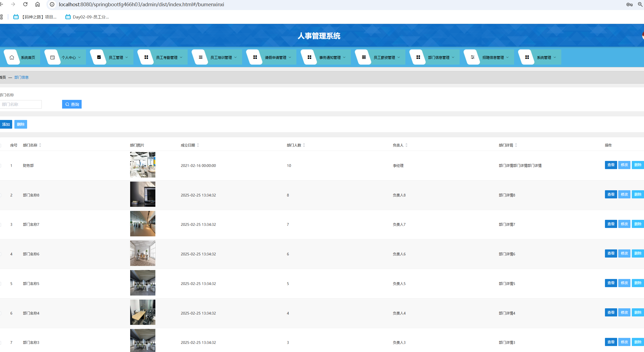Image resolution: width=644 pixels, height=352 pixels.
Task: Click the chart icon for 员工管理
Action: tap(99, 57)
